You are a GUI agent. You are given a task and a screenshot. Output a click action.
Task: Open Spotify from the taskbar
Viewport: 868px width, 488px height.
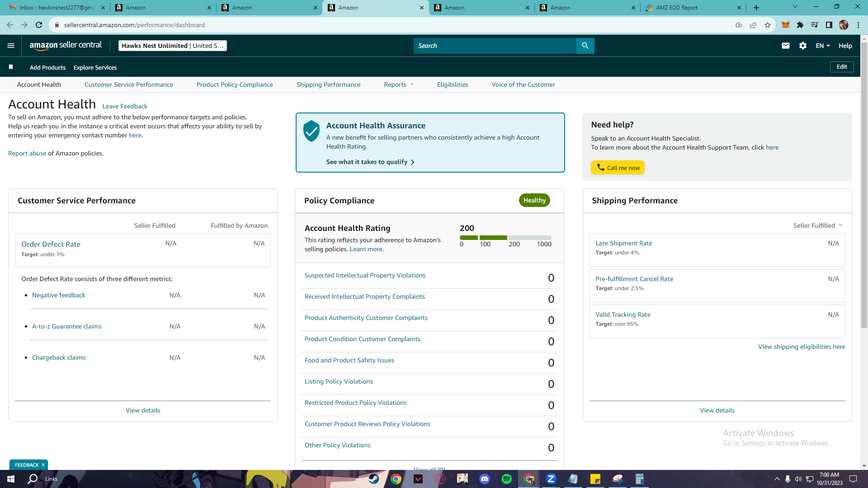tap(507, 479)
